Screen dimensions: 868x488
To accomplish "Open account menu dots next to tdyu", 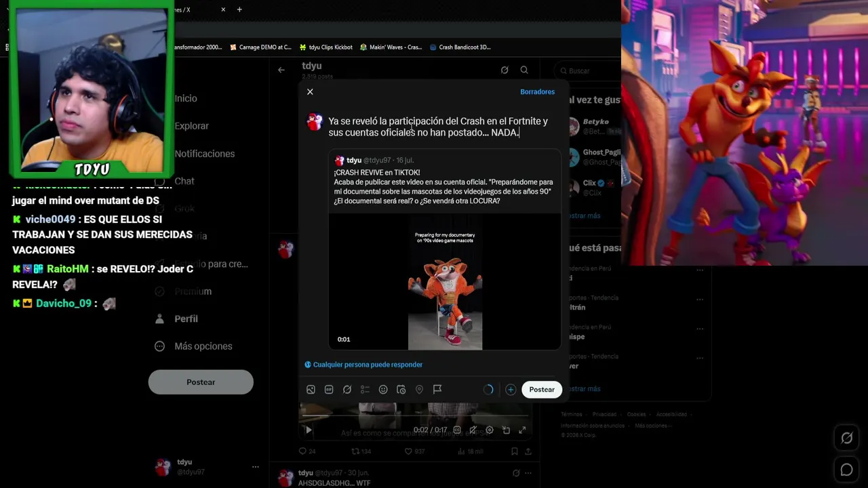I will click(256, 467).
